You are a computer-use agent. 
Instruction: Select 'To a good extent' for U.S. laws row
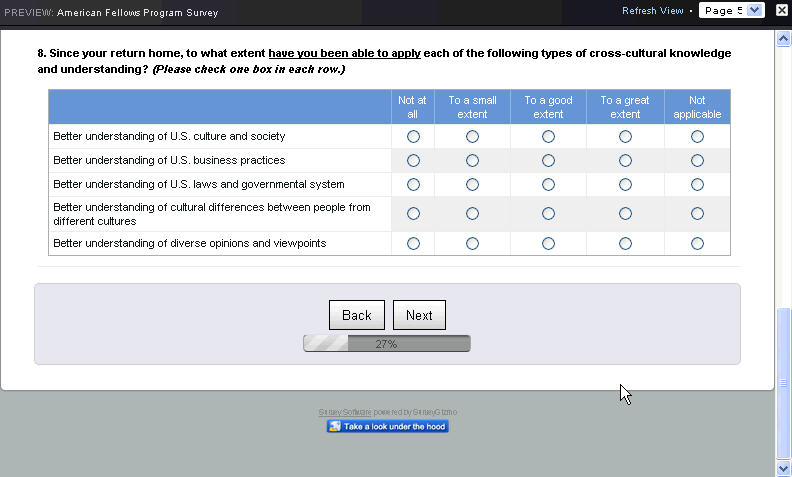tap(548, 184)
